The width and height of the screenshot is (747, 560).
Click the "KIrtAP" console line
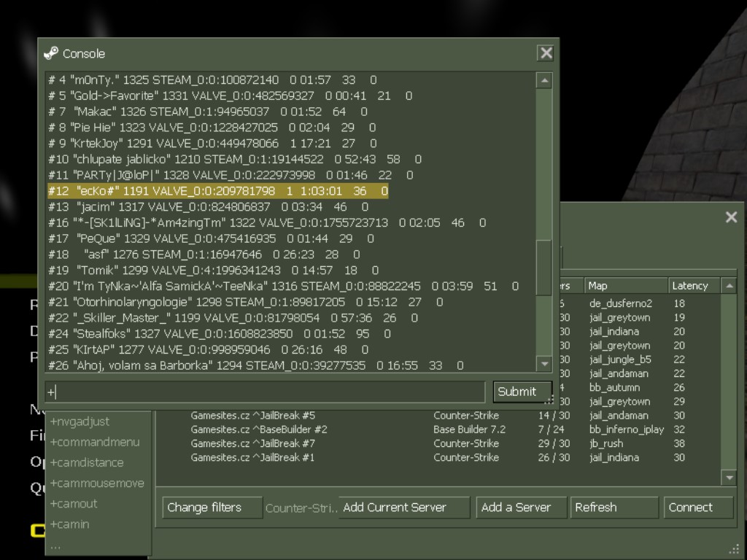coord(208,349)
